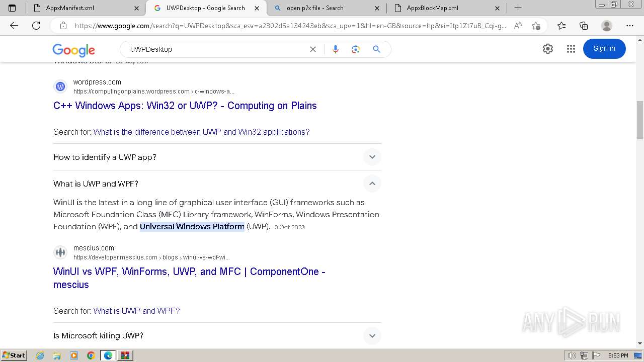Refresh the current page
Screen dimensions: 644x362
coord(36,26)
